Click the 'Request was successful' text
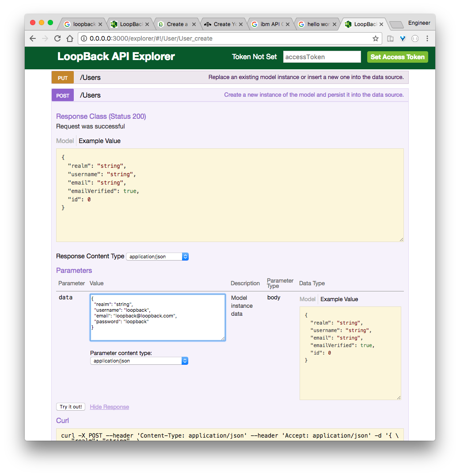The height and width of the screenshot is (476, 460). (x=91, y=126)
